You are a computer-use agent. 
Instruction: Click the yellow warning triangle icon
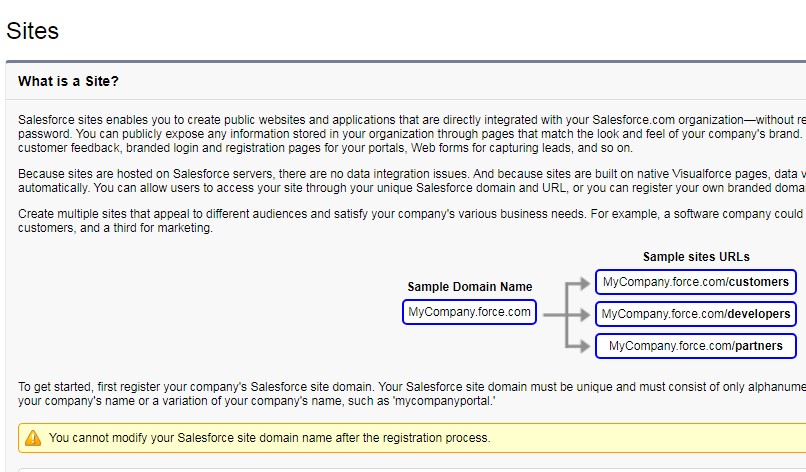[33, 437]
